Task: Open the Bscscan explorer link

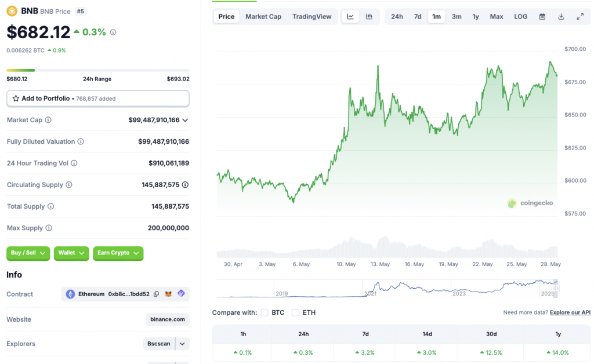Action: 159,344
